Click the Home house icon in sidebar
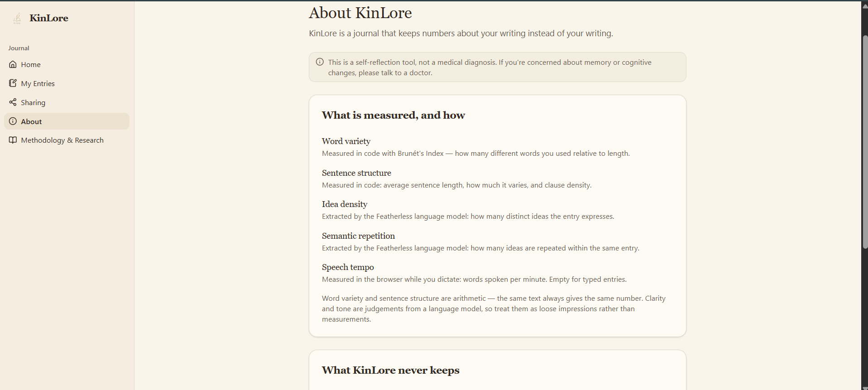Viewport: 868px width, 390px height. click(13, 64)
